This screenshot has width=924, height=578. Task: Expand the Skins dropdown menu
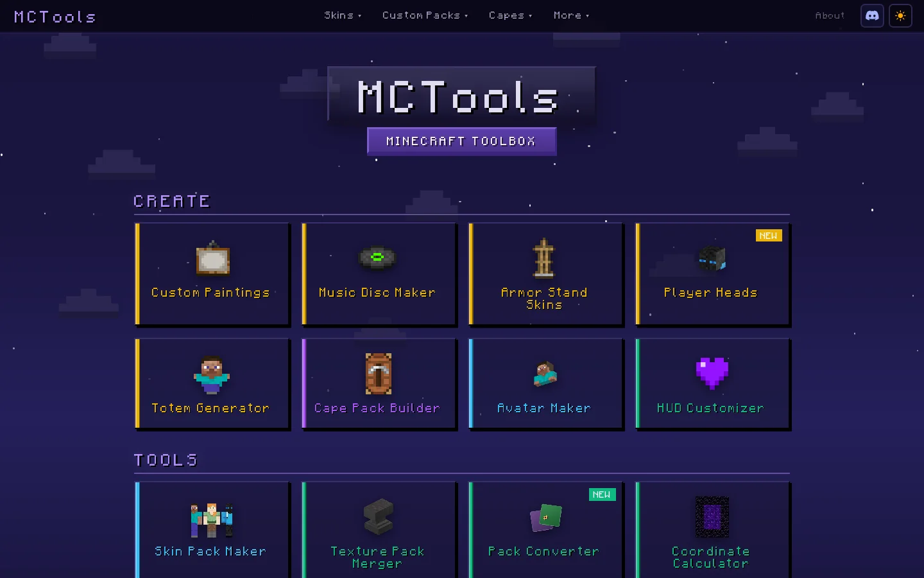[x=343, y=15]
